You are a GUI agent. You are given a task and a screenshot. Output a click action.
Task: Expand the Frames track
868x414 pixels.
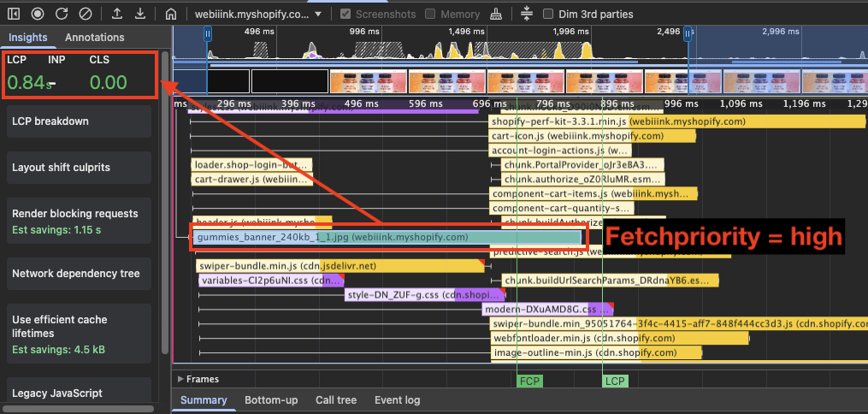[x=180, y=379]
